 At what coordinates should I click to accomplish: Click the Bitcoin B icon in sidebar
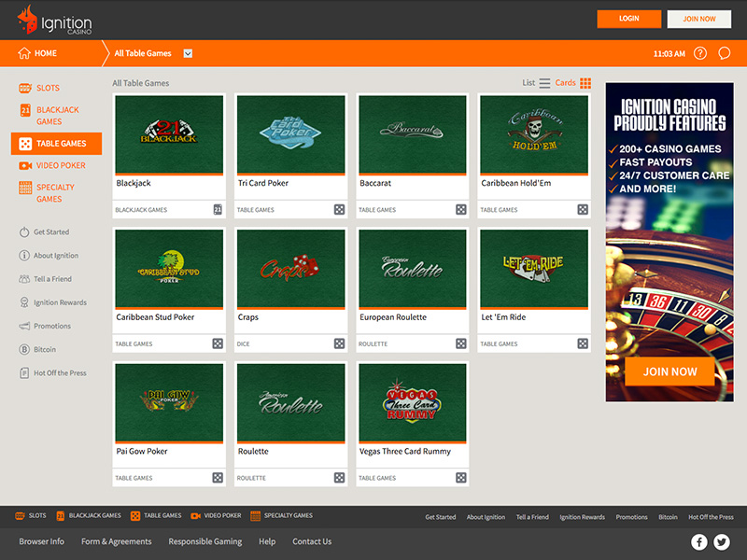point(24,349)
